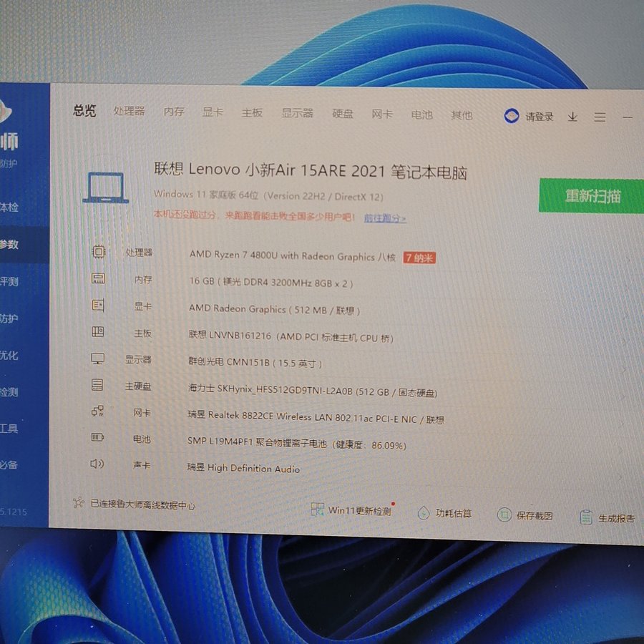Click the graphics card icon in 显卡 row
Viewport: 644px width, 644px height.
98,305
